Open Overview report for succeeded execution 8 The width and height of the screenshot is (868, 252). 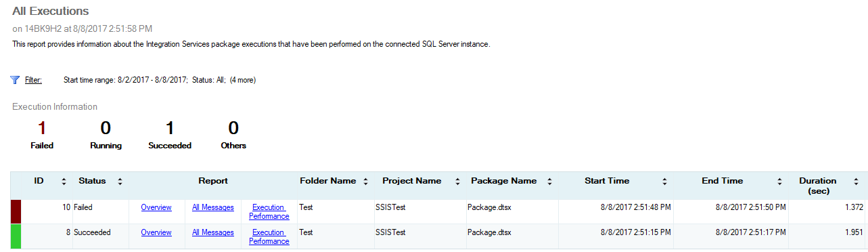[156, 232]
